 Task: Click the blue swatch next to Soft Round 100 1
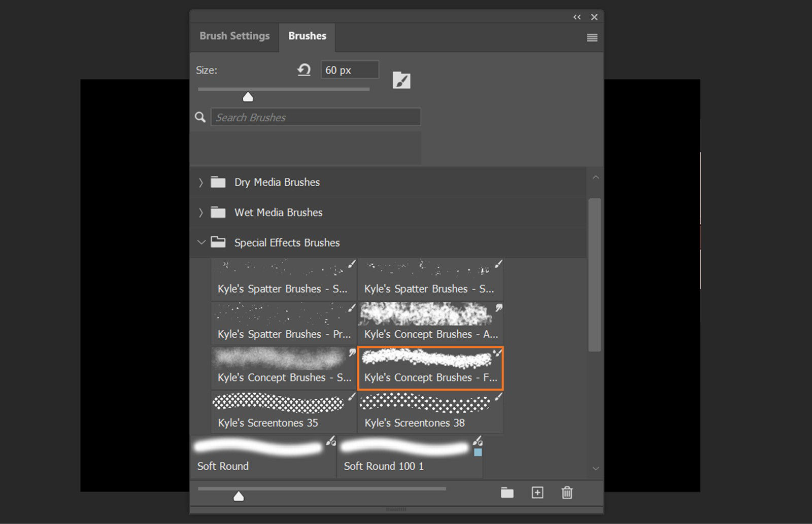tap(477, 451)
